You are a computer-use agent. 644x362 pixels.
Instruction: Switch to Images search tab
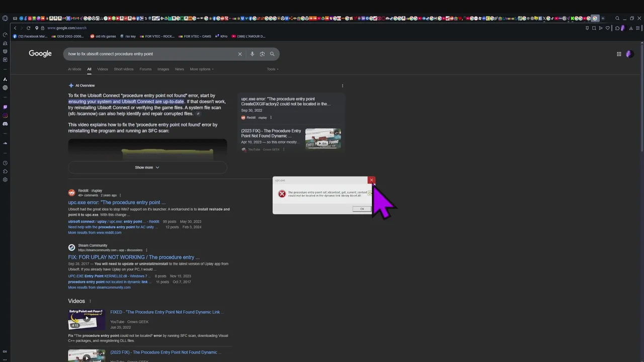[x=163, y=69]
